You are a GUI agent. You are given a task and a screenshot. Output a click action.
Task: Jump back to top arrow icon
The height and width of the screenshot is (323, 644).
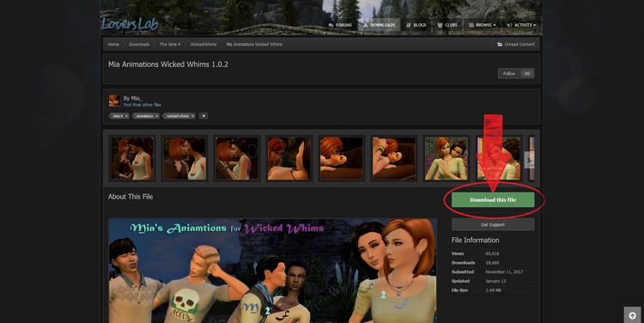click(632, 315)
